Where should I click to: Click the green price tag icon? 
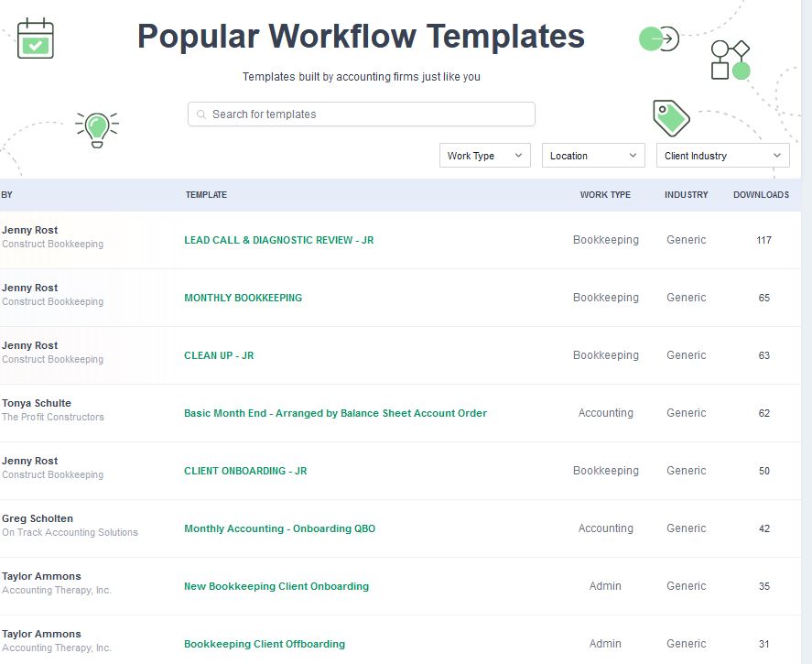671,117
